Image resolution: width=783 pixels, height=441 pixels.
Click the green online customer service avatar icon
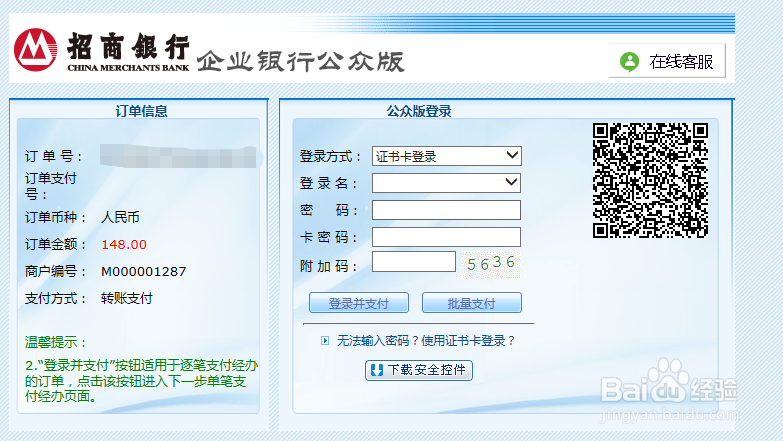point(629,61)
